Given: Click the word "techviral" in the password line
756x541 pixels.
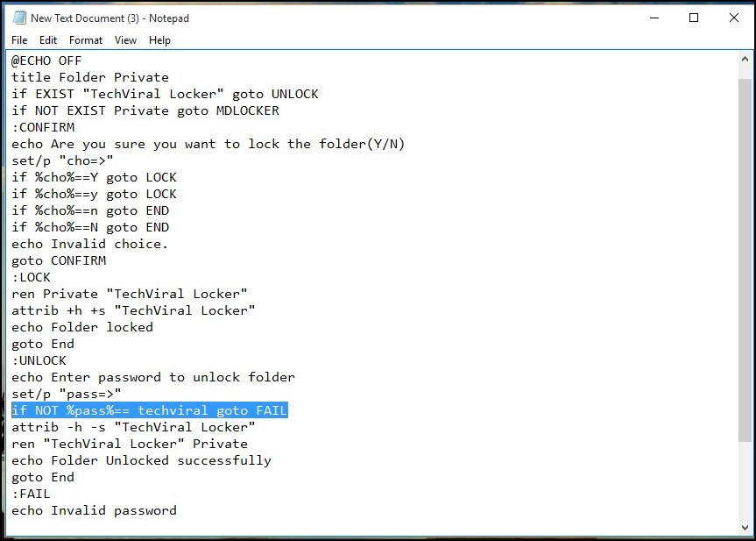Looking at the screenshot, I should (173, 410).
